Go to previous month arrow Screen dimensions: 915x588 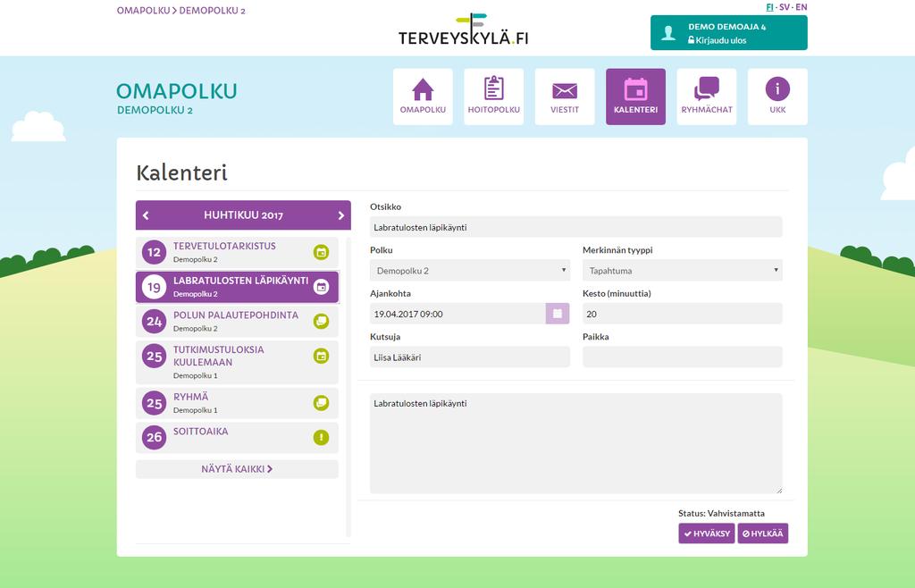coord(146,216)
